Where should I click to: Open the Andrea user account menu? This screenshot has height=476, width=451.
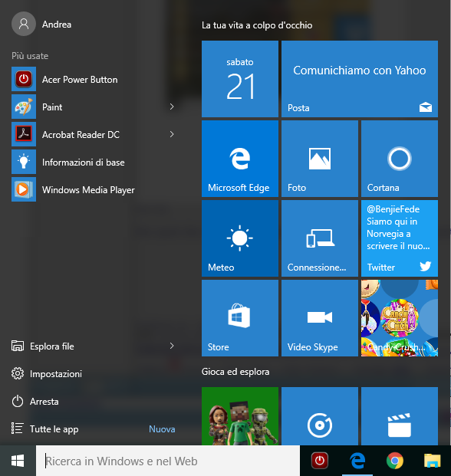(41, 24)
